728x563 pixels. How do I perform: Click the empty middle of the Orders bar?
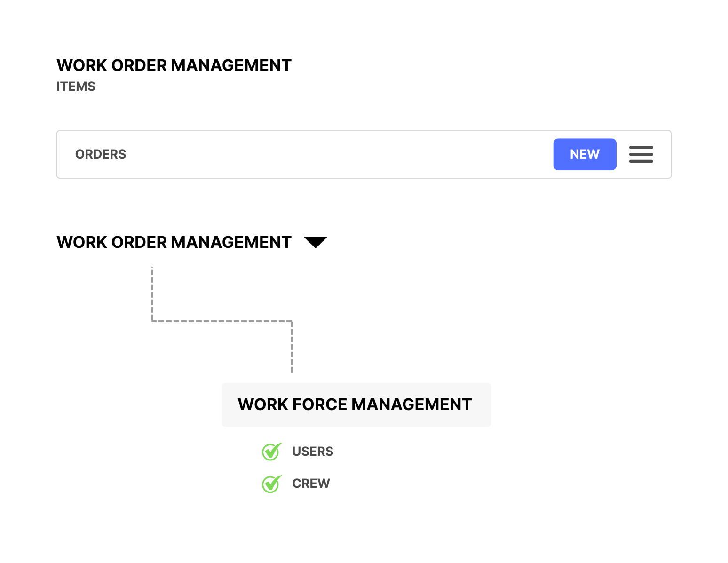tap(329, 154)
